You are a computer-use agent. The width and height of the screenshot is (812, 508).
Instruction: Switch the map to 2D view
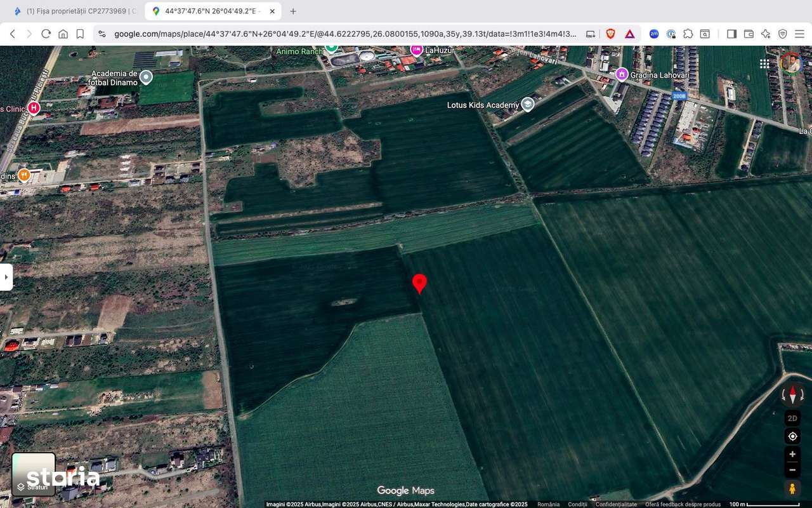coord(792,418)
